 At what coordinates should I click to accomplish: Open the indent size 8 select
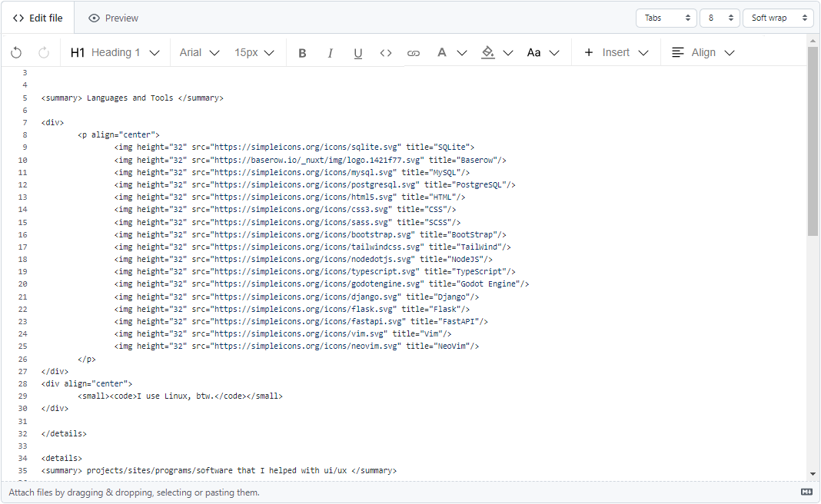click(720, 18)
